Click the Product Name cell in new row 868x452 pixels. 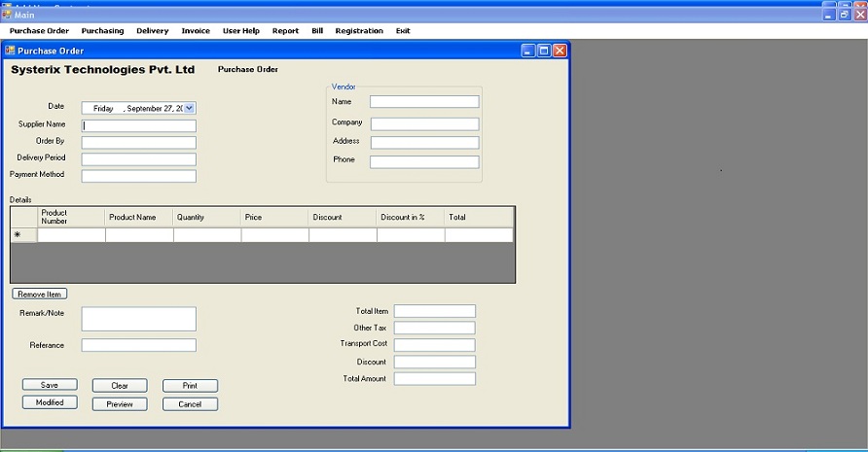click(x=139, y=234)
